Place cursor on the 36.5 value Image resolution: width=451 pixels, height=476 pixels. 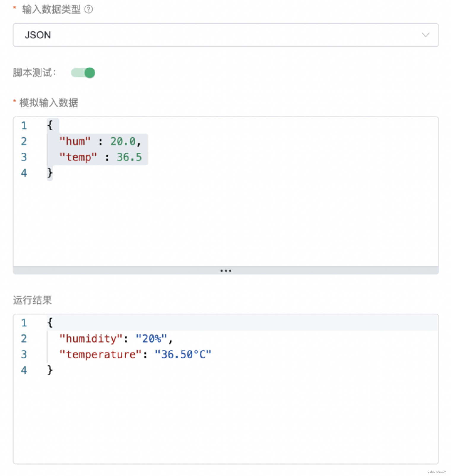click(129, 157)
